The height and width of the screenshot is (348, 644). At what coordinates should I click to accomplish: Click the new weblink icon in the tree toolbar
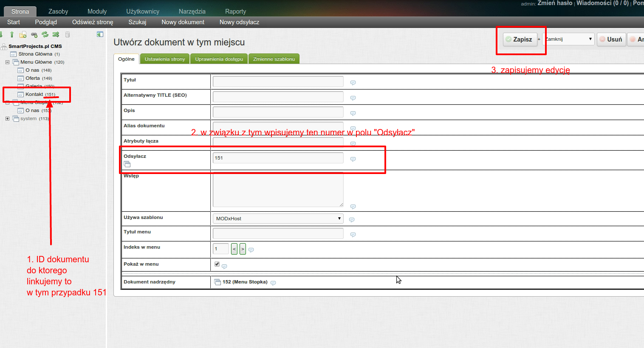[34, 34]
